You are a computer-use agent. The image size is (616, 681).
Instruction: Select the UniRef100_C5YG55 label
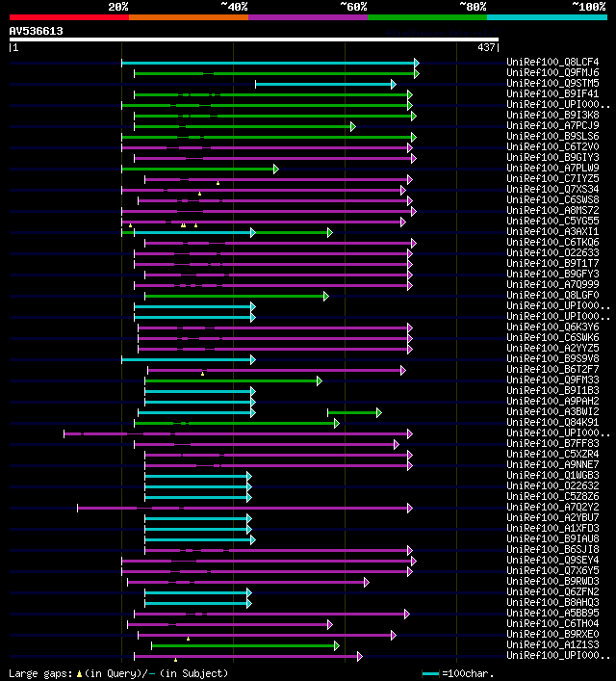[552, 222]
